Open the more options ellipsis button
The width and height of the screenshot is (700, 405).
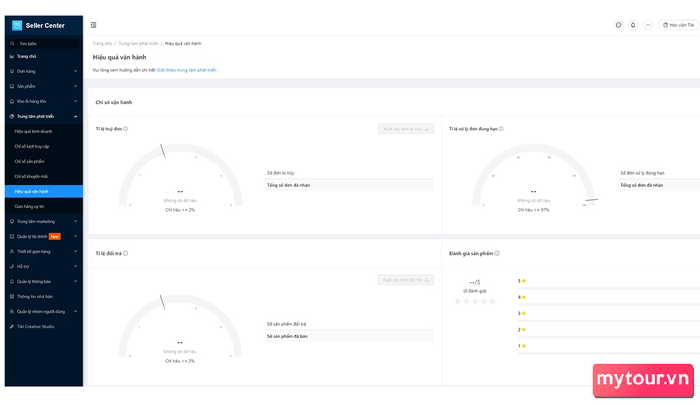648,25
